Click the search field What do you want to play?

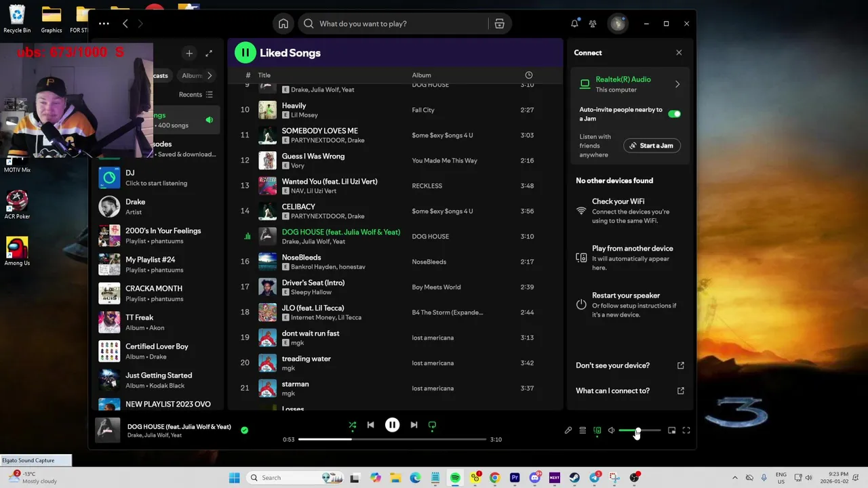(x=393, y=24)
